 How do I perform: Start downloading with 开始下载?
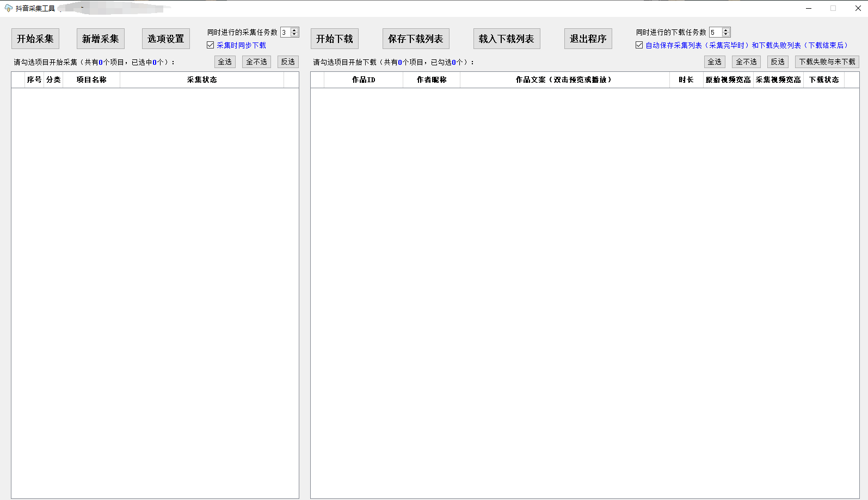tap(335, 39)
